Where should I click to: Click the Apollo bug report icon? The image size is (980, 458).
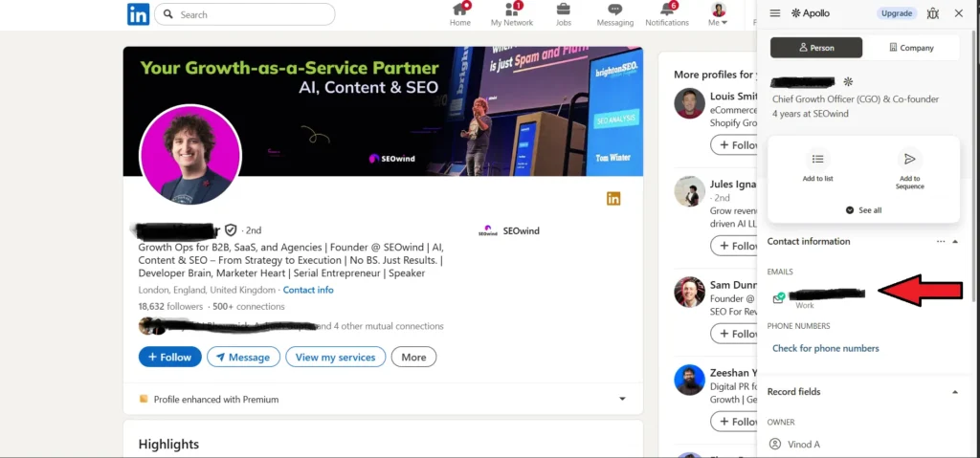coord(932,13)
